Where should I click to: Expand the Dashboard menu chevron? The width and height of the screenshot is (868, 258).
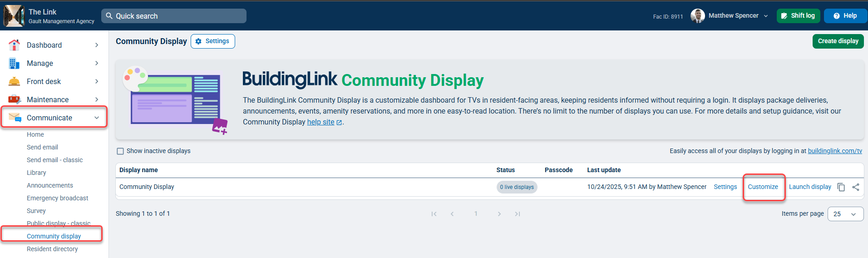[97, 45]
